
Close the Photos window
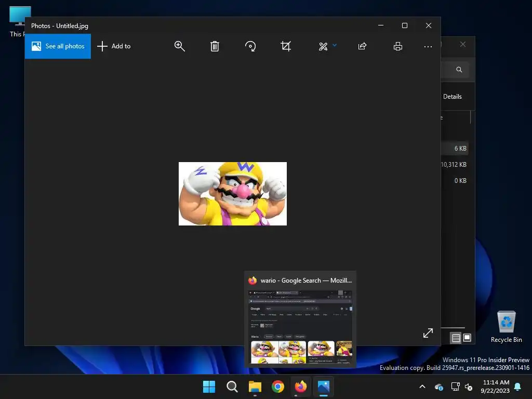tap(429, 25)
